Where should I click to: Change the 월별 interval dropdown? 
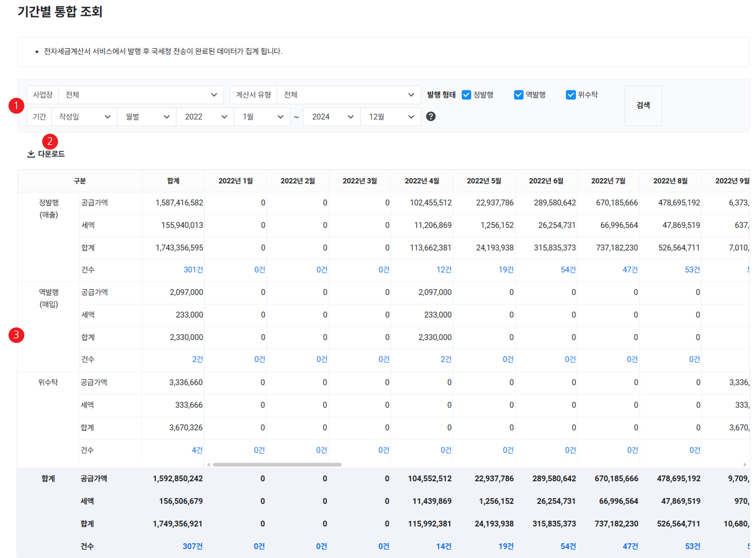[x=146, y=117]
